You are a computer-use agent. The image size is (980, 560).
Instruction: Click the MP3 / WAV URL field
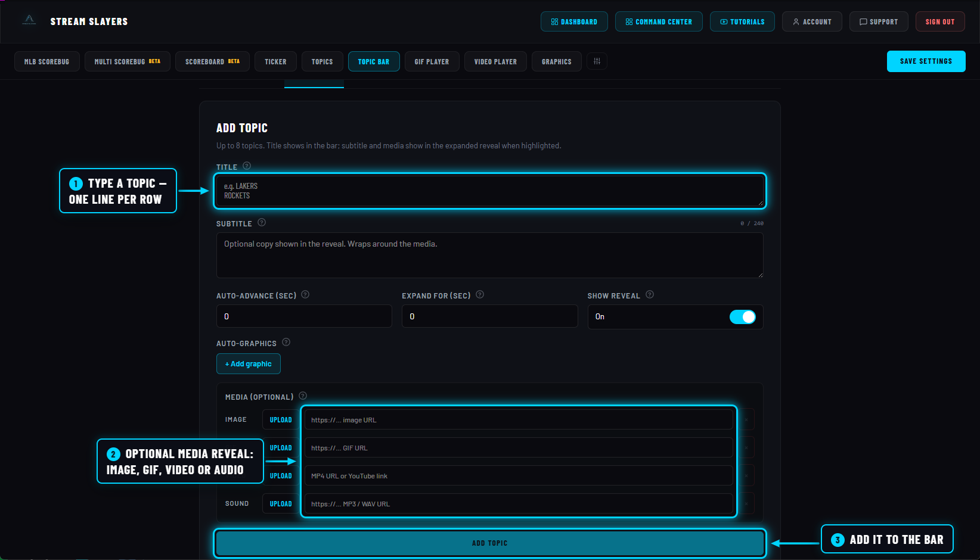(519, 504)
